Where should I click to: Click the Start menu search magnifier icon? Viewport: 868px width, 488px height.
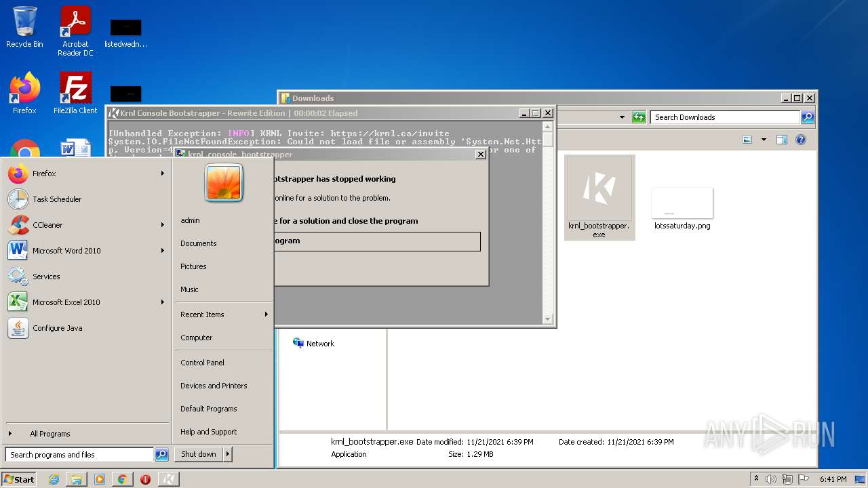(x=161, y=455)
